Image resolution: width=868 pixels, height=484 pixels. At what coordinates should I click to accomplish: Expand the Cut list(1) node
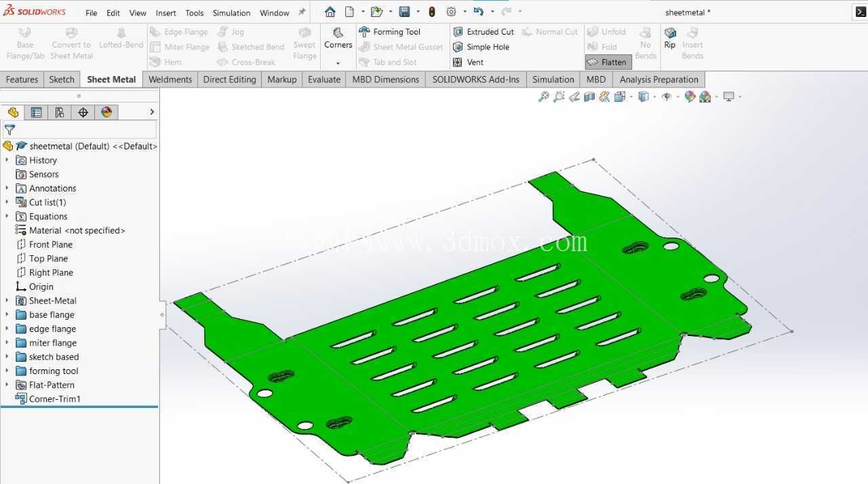7,202
